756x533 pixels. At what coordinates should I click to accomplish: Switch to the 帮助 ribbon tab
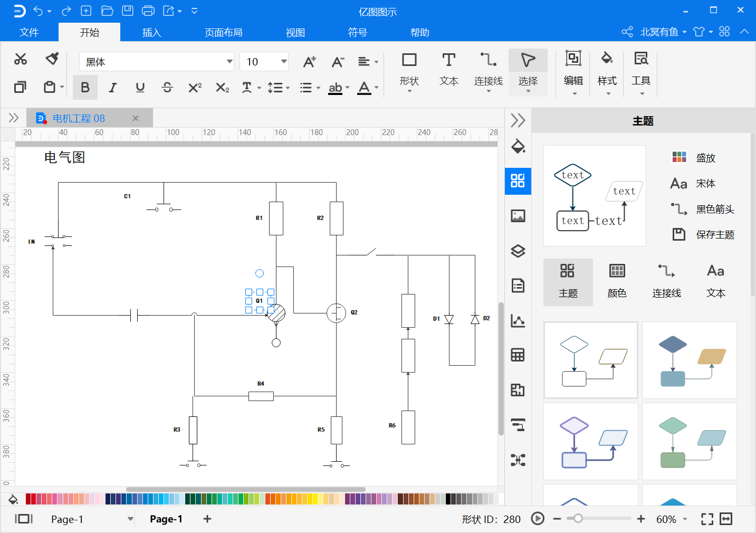[420, 32]
